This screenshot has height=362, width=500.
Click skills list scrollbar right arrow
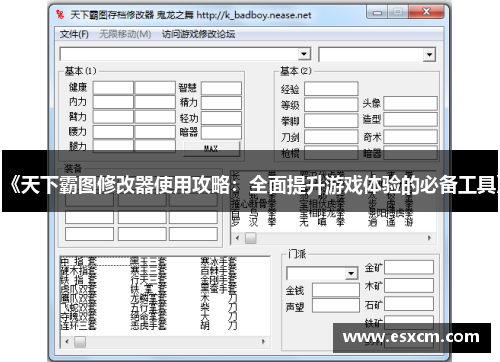429,238
